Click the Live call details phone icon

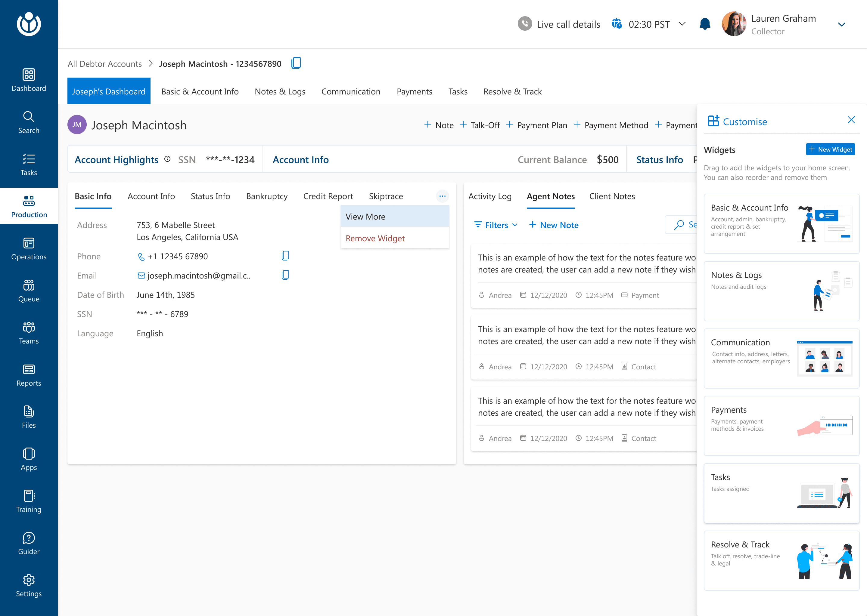pyautogui.click(x=525, y=24)
